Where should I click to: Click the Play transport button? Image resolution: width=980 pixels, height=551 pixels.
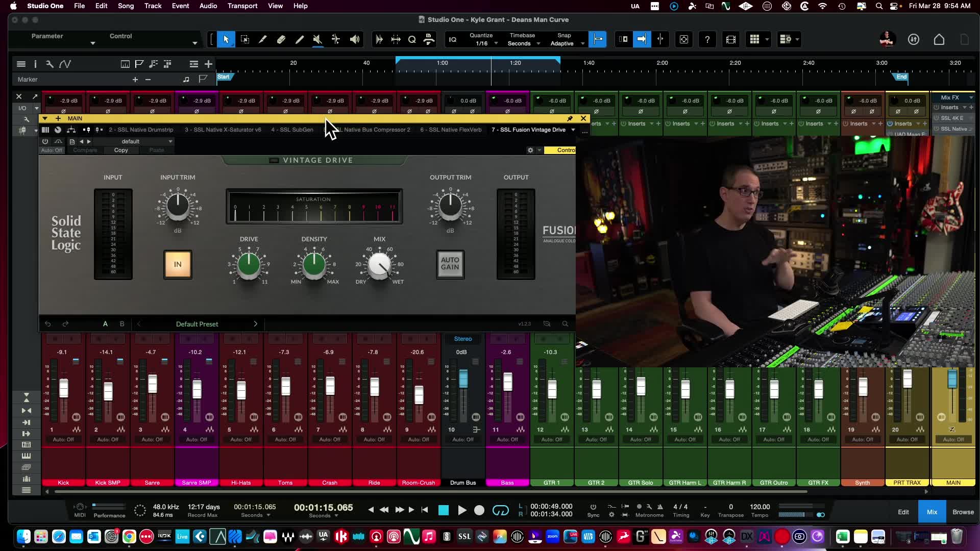tap(462, 510)
